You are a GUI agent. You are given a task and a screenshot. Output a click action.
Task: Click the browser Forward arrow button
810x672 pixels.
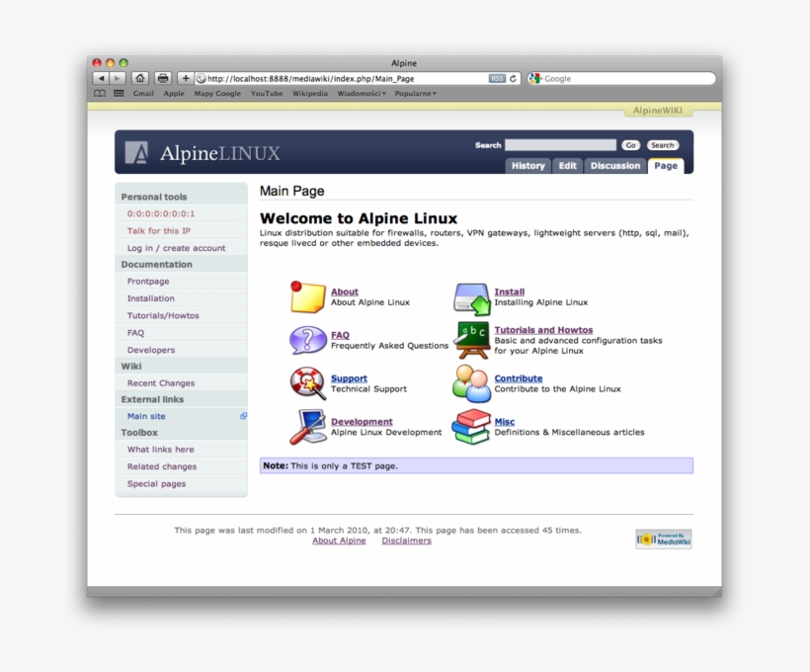(x=118, y=79)
